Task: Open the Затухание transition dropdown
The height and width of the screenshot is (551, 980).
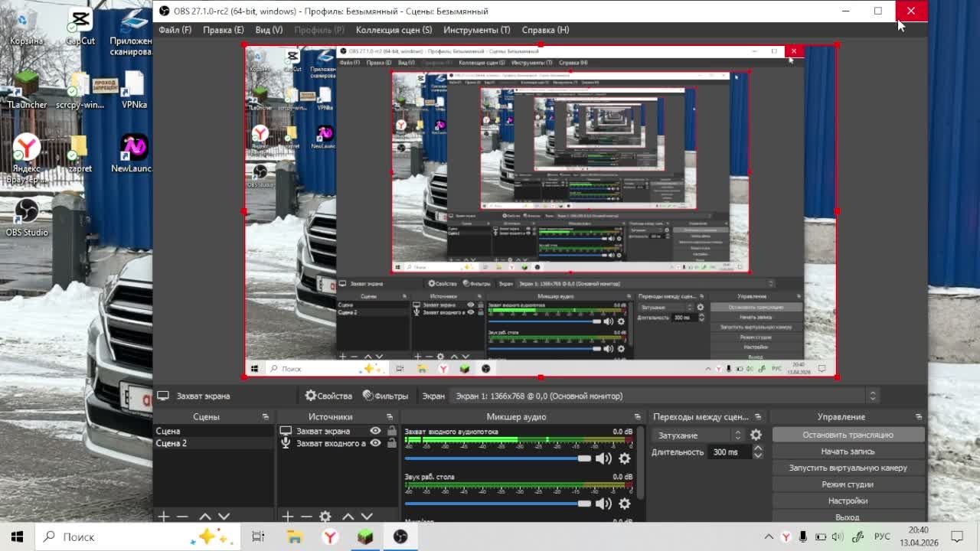Action: coord(698,435)
